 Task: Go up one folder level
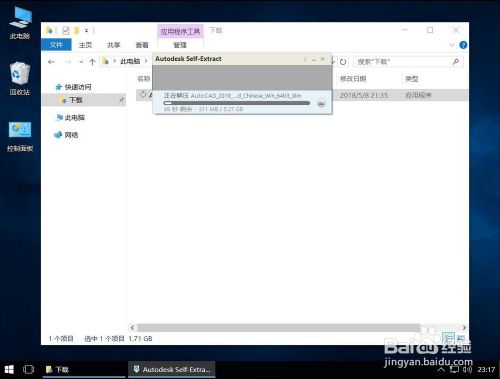92,62
